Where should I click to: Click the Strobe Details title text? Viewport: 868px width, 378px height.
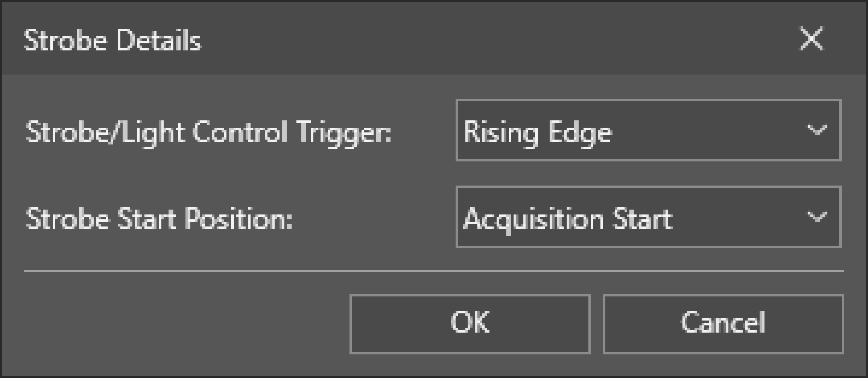113,41
